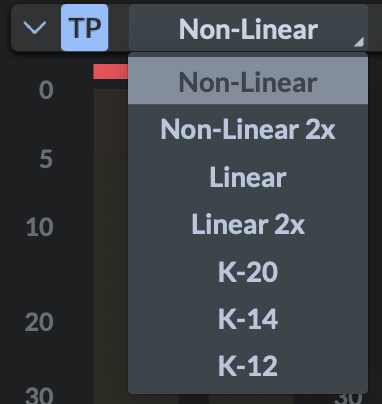Click the 0 dB scale label
The width and height of the screenshot is (382, 404).
click(x=46, y=90)
